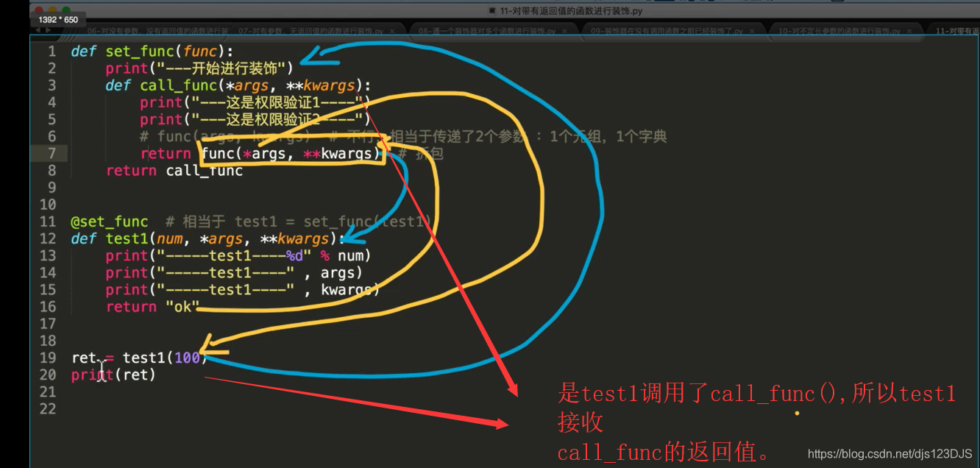Image resolution: width=980 pixels, height=468 pixels.
Task: Click line number 22 in the gutter
Action: (x=48, y=408)
